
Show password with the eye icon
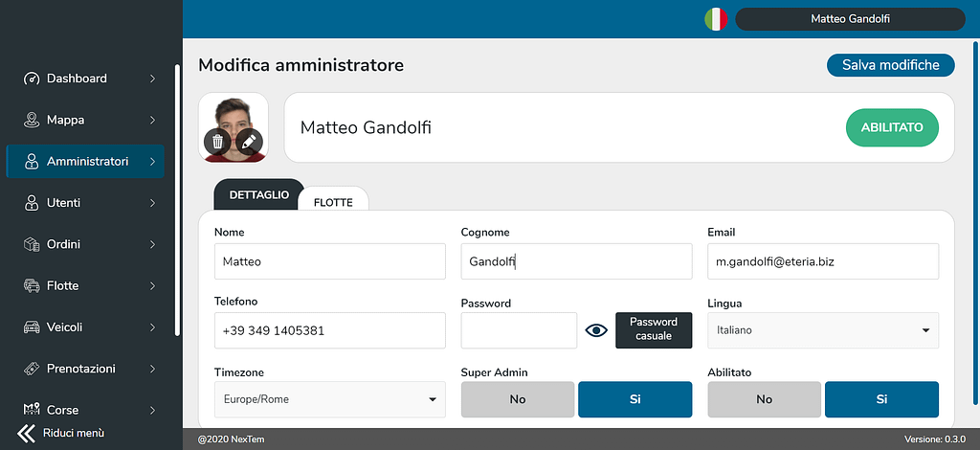pos(596,330)
